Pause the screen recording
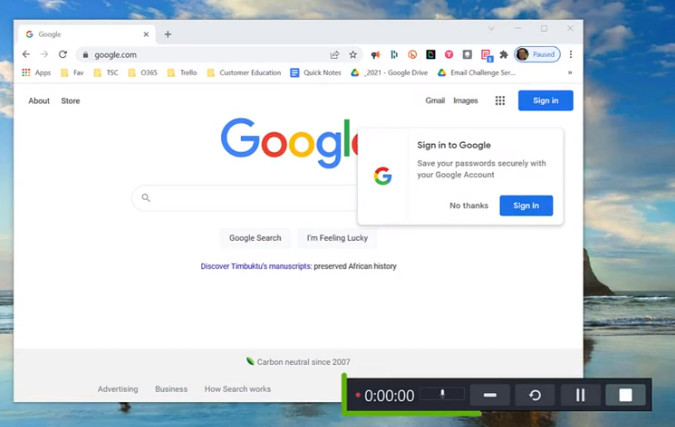 pos(580,395)
